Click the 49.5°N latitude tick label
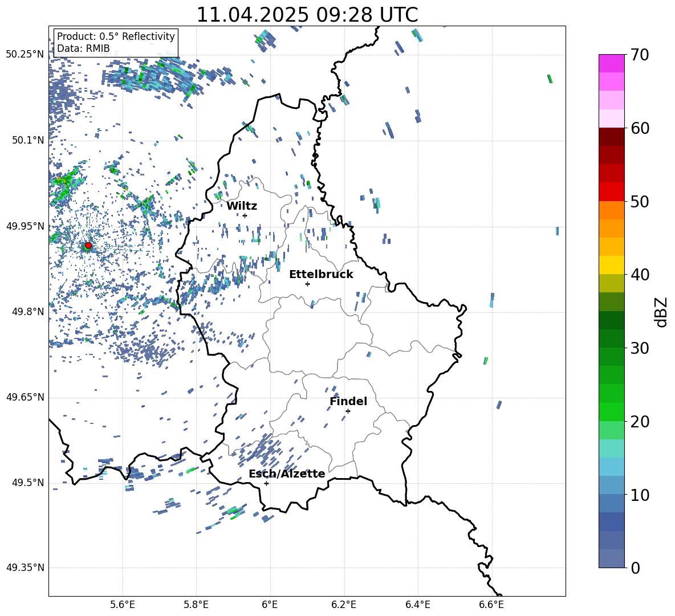 pyautogui.click(x=27, y=483)
